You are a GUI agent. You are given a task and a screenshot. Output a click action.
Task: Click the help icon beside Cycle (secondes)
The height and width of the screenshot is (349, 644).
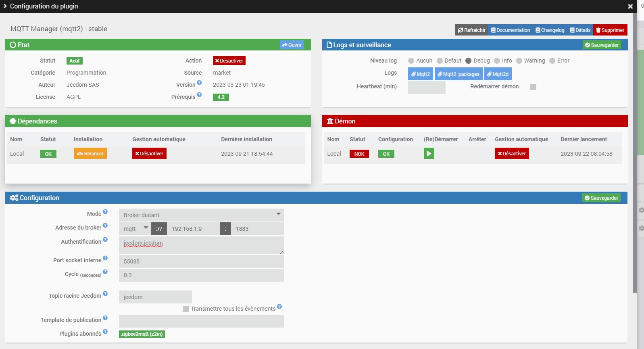tap(105, 272)
